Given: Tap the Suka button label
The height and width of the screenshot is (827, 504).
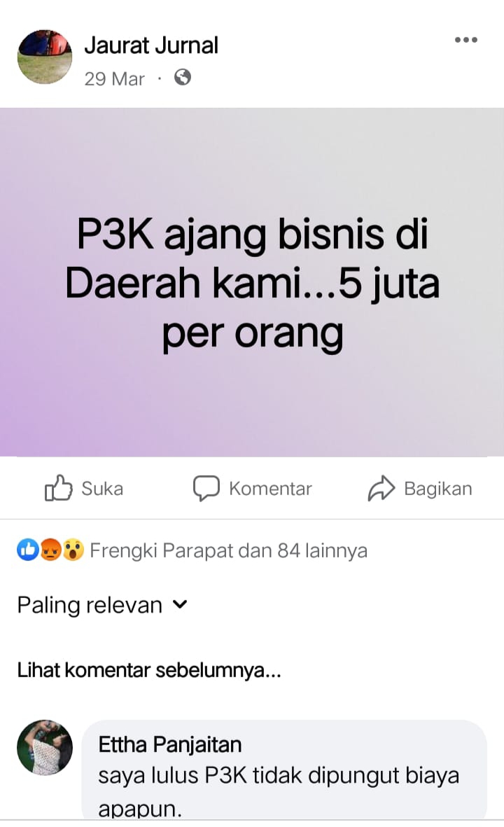Looking at the screenshot, I should [x=102, y=488].
